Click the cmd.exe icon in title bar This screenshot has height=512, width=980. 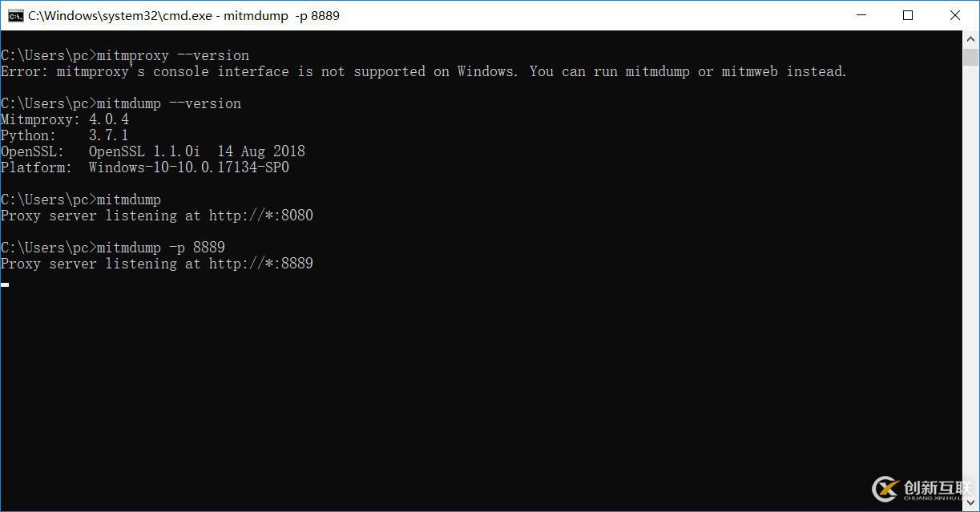click(x=15, y=15)
